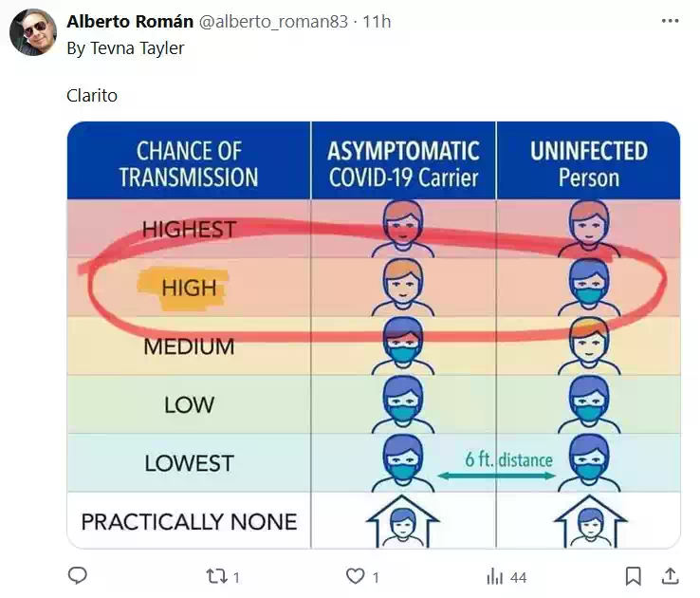Image resolution: width=700 pixels, height=598 pixels.
Task: Click the PRACTICALLY NONE row label
Action: (x=189, y=521)
